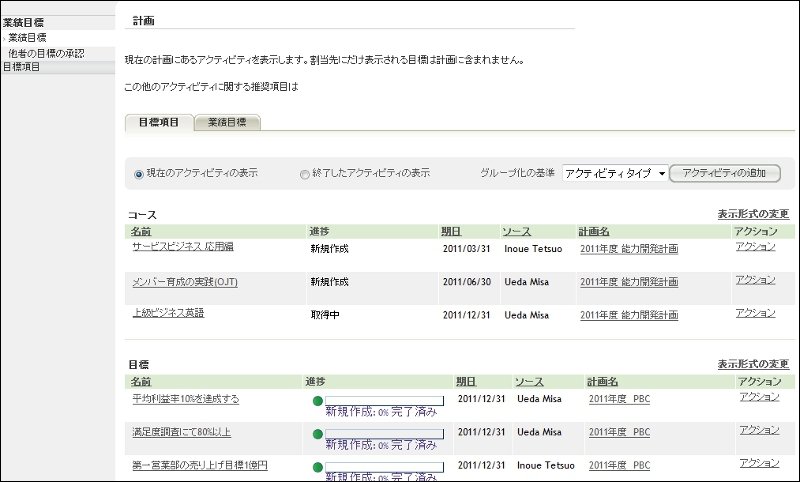
Task: Open course サービスビジネス 応用編
Action: point(183,247)
